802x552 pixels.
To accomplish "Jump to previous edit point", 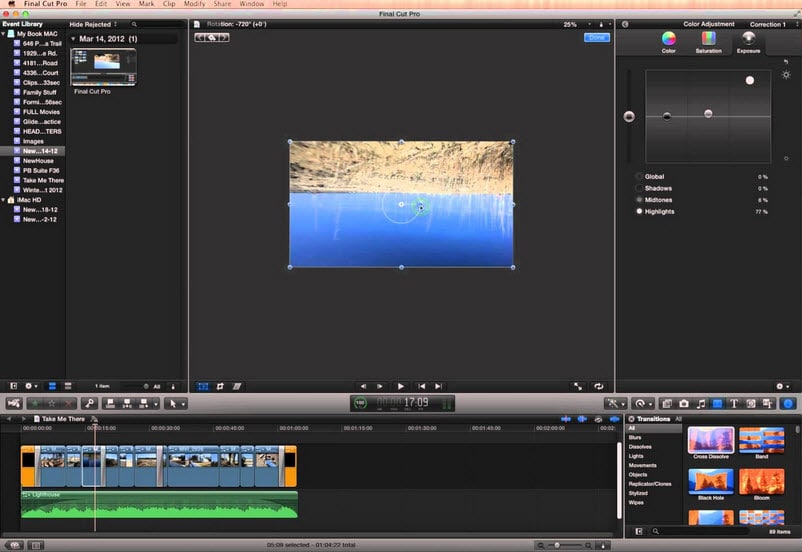I will (421, 386).
